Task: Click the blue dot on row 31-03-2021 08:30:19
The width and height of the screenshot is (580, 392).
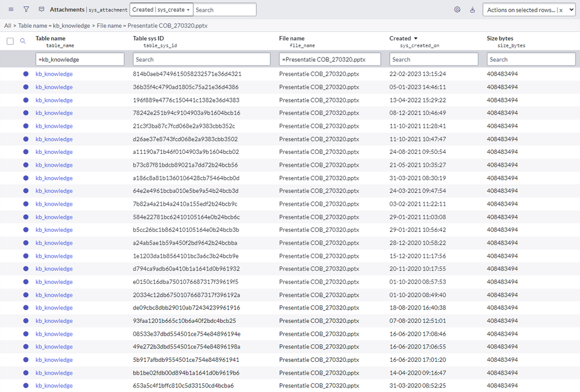Action: click(x=26, y=178)
